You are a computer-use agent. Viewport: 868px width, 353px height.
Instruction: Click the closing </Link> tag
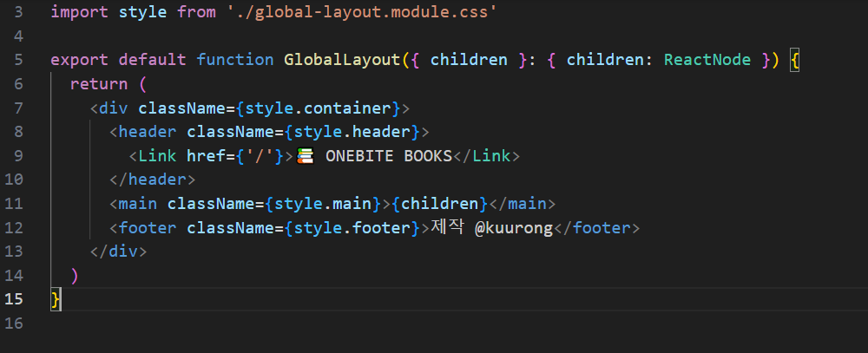[x=487, y=156]
